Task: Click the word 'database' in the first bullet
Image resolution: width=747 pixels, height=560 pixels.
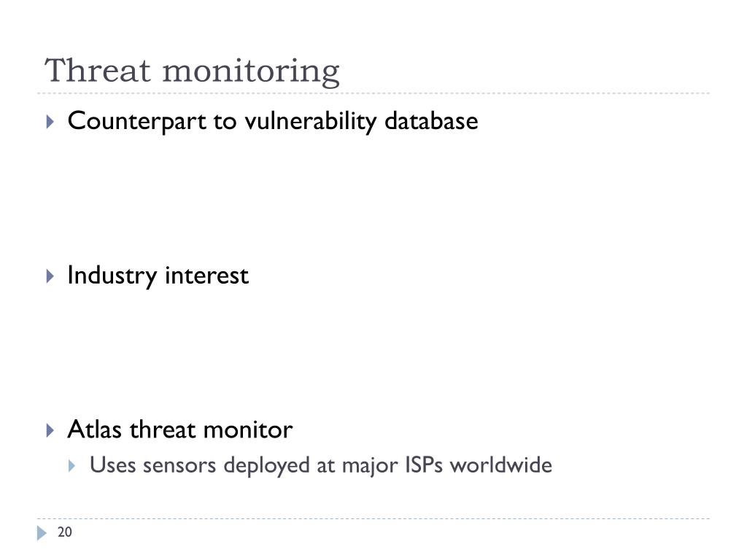Action: (x=431, y=121)
